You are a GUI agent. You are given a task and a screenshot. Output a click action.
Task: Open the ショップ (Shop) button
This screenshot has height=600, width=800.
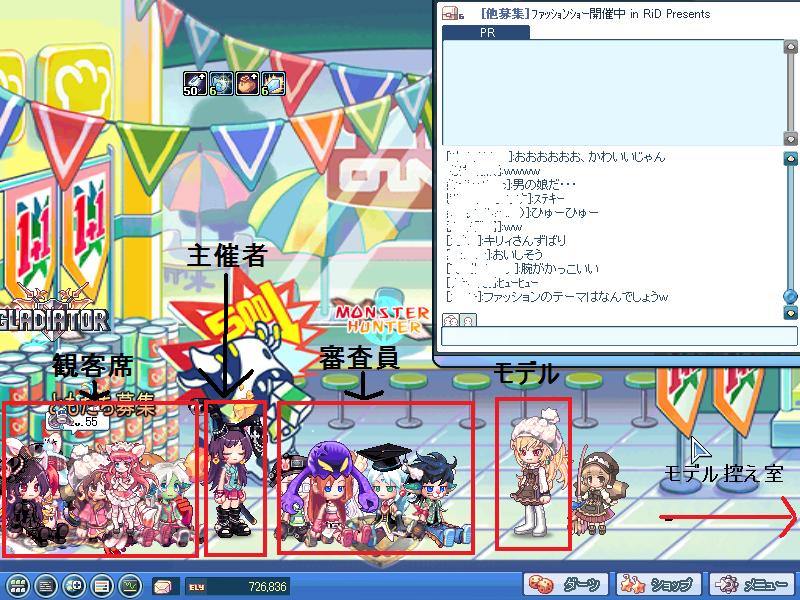(x=660, y=585)
